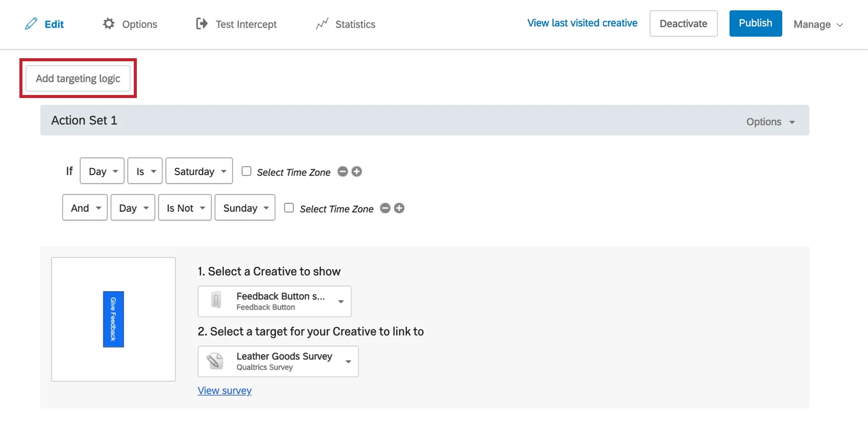This screenshot has width=868, height=434.
Task: Click the Statistics chart icon
Action: [322, 24]
